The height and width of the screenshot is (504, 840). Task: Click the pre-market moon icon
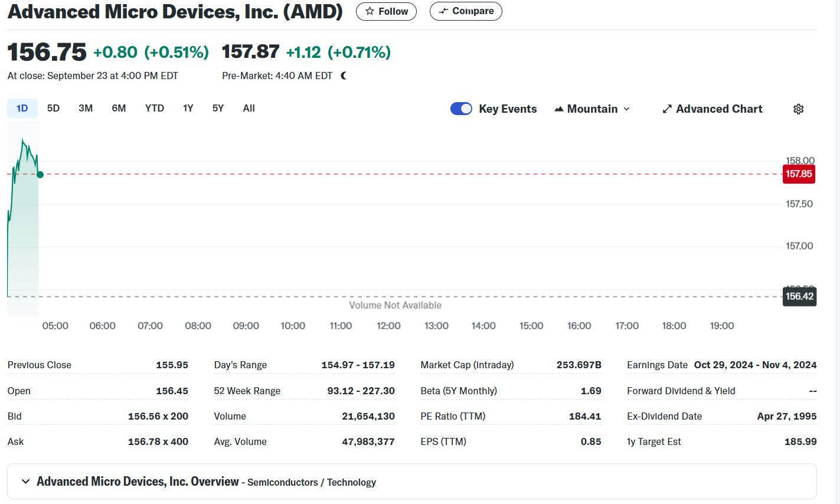pos(344,76)
